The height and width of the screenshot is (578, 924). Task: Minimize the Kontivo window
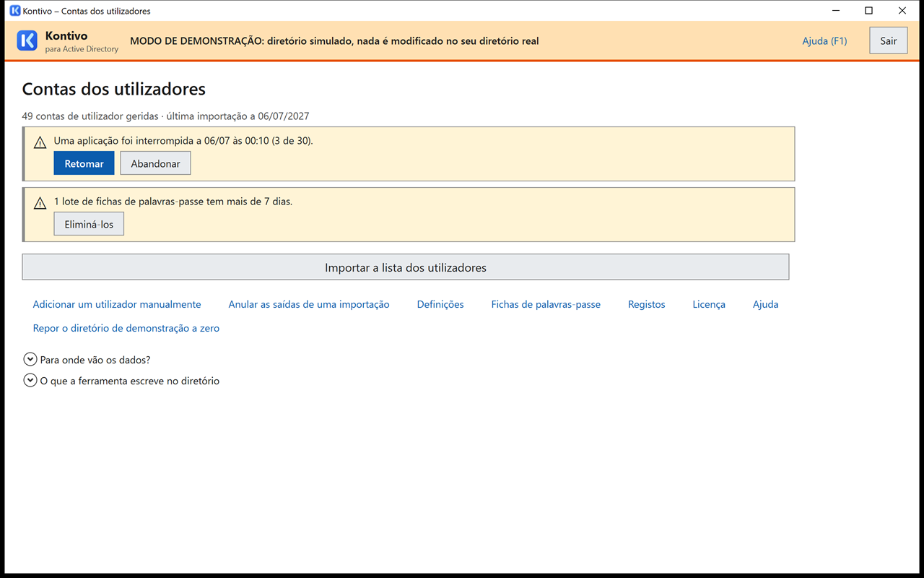[836, 11]
